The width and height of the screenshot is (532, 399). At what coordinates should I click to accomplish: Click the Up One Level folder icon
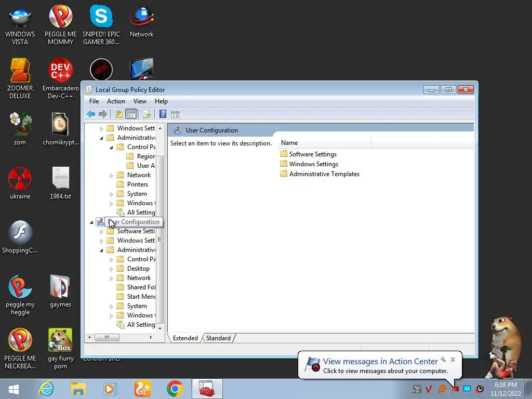coord(119,114)
